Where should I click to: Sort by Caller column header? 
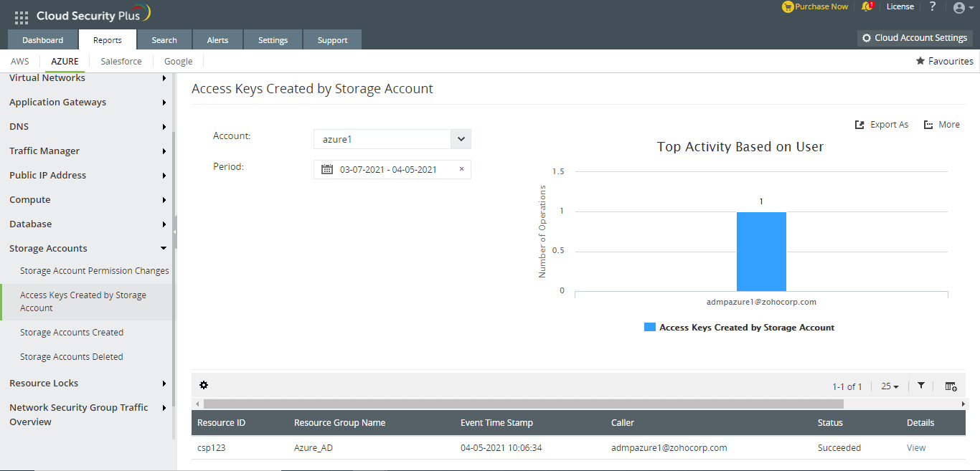(x=623, y=422)
